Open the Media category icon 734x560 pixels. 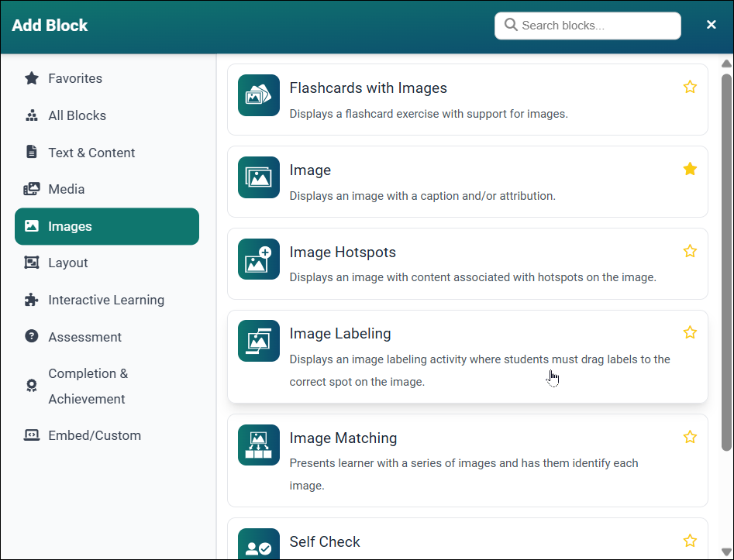click(x=31, y=189)
